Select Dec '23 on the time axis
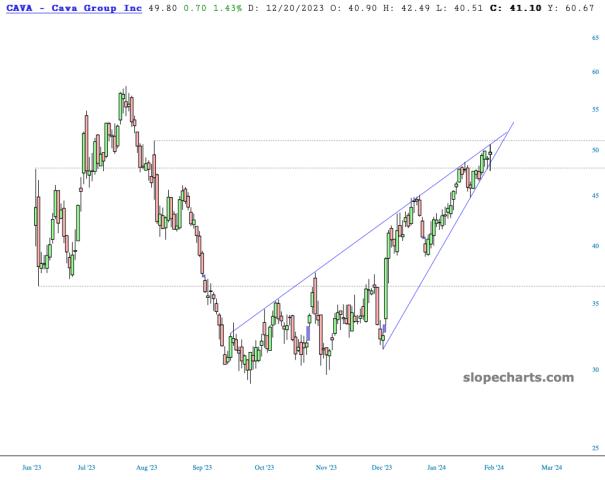Screen dimensions: 605x480 [381, 466]
